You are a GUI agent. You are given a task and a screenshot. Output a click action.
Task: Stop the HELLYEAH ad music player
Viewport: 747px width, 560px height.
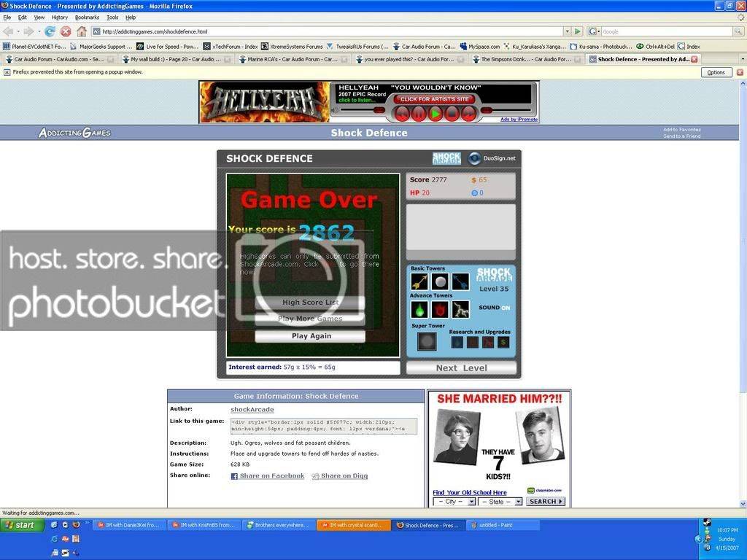[452, 113]
